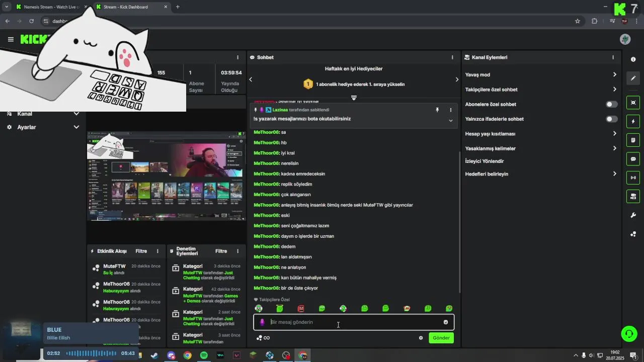Image resolution: width=644 pixels, height=362 pixels.
Task: Expand the Ayarlar sidebar section
Action: pos(43,127)
